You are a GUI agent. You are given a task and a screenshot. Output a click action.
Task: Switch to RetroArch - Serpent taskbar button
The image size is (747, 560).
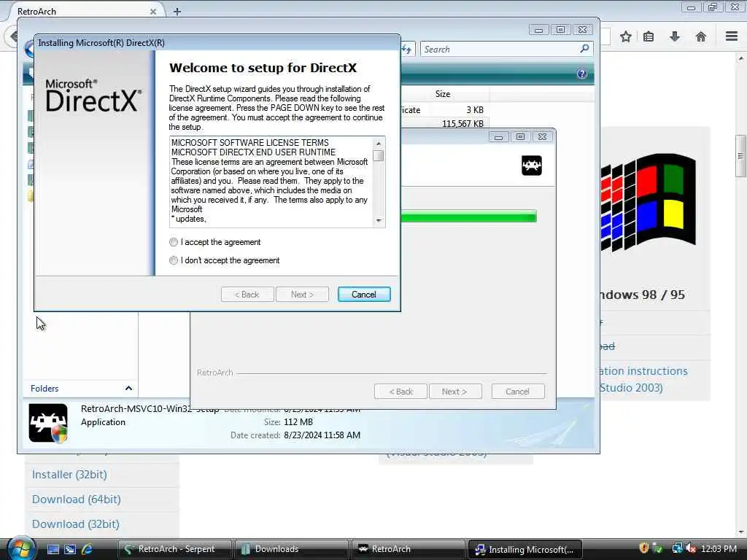(174, 549)
